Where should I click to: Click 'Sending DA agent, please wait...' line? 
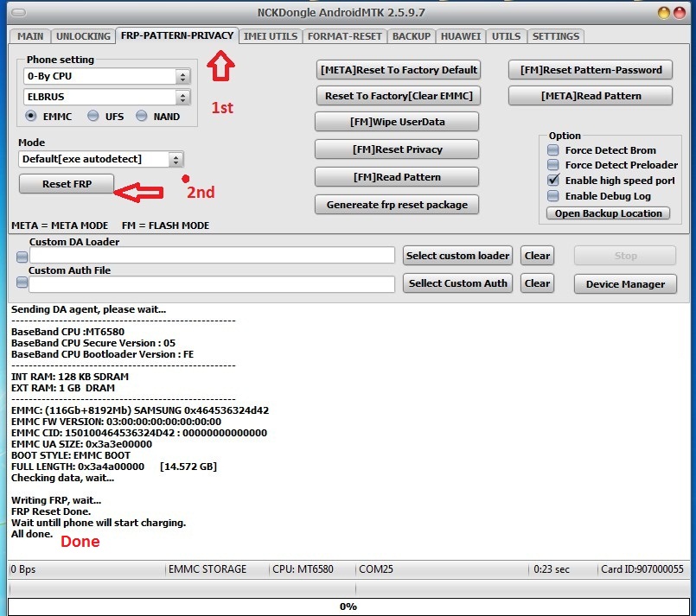(88, 309)
